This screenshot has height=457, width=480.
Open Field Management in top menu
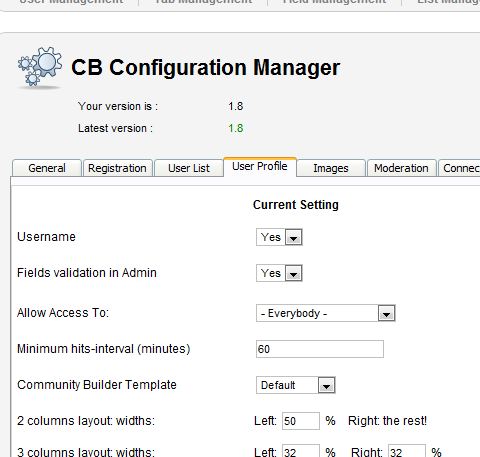click(x=334, y=2)
